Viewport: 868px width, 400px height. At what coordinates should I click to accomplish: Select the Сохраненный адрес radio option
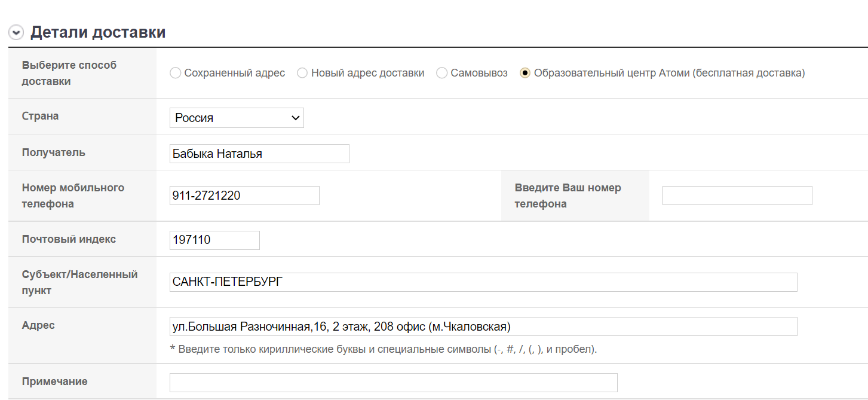[175, 73]
